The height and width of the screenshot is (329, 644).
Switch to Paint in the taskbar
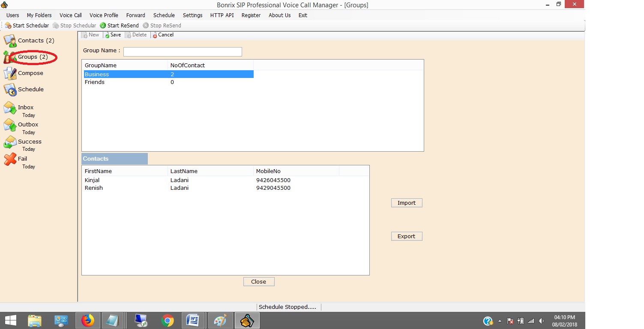220,320
